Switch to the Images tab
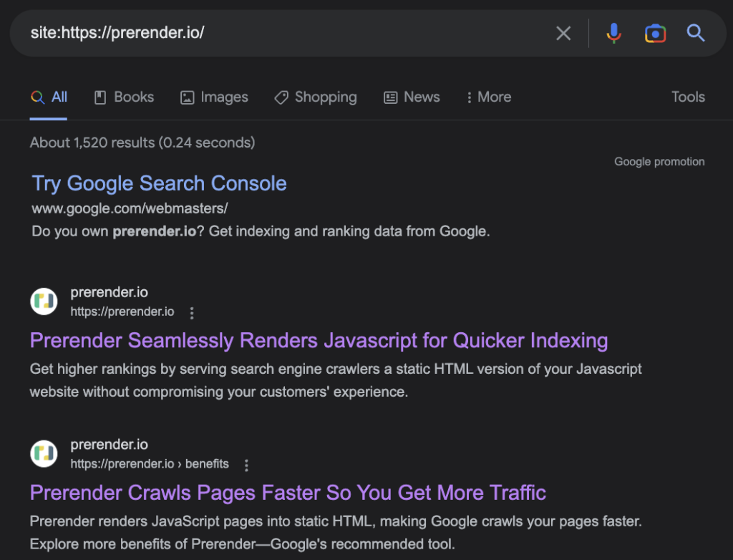This screenshot has width=733, height=560. [x=214, y=97]
